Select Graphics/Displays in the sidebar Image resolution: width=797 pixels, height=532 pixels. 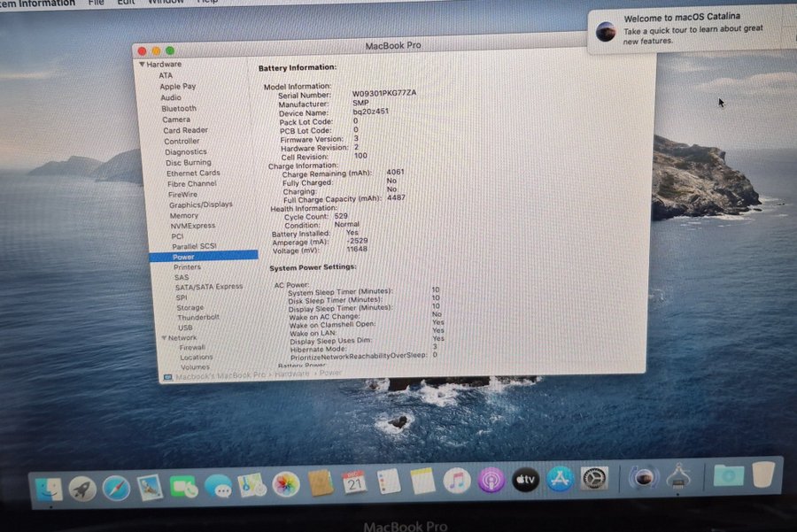point(200,204)
